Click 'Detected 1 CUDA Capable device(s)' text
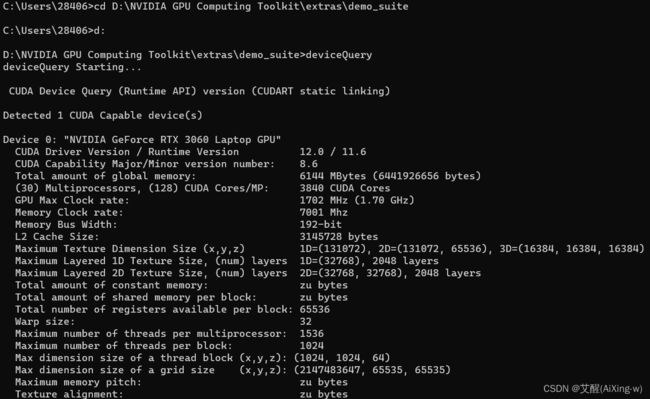650x399 pixels. pyautogui.click(x=102, y=115)
